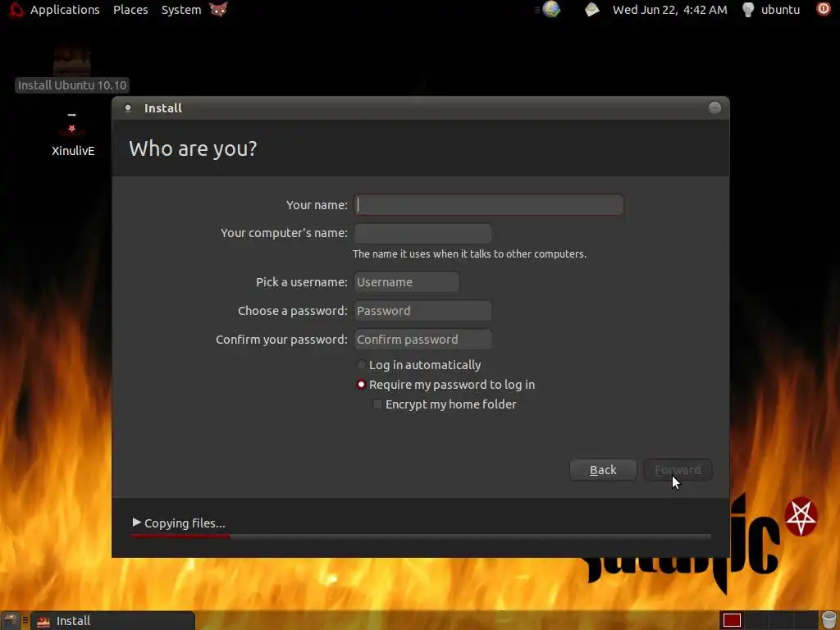840x630 pixels.
Task: Click the Install taskbar button
Action: click(x=113, y=620)
